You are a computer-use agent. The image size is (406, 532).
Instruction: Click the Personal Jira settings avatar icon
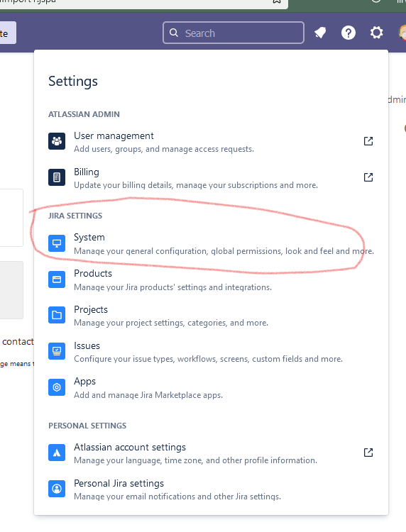(x=57, y=489)
